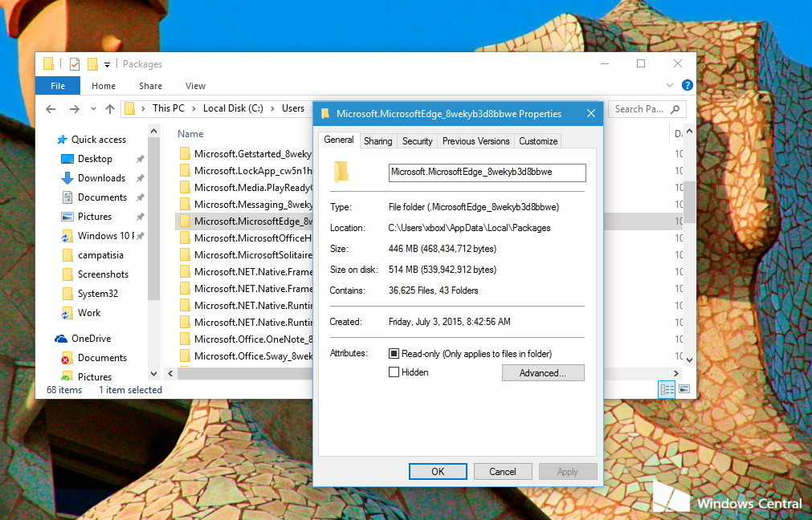
Task: Click the pin icon beside Downloads
Action: click(140, 178)
